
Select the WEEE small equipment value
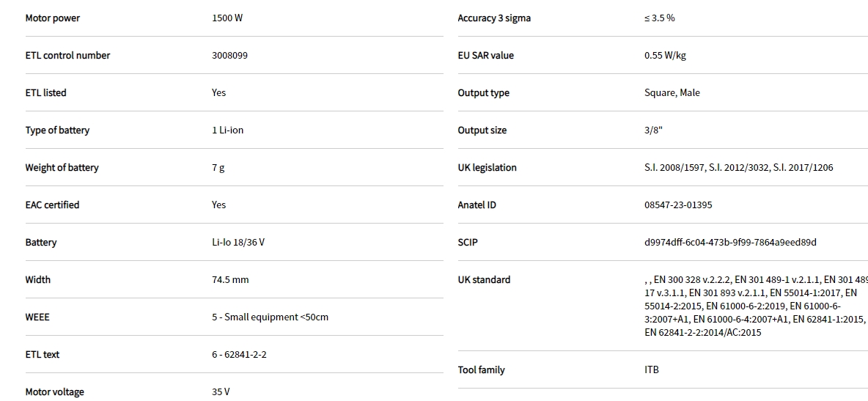tap(270, 317)
